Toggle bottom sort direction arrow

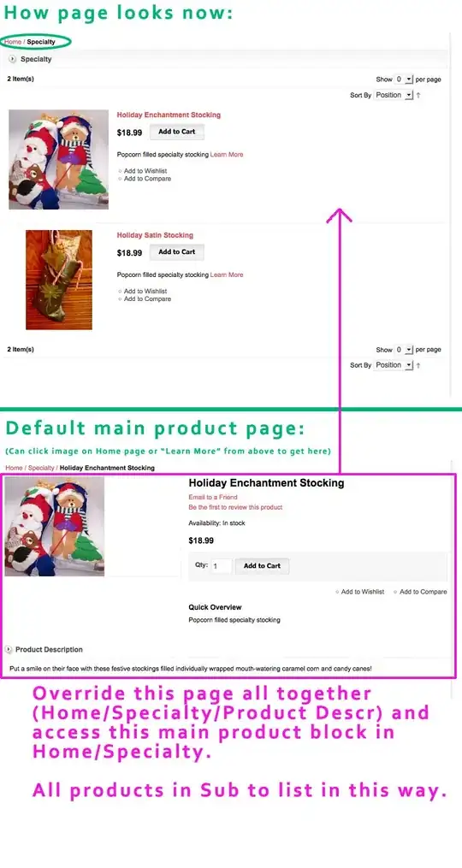coord(418,365)
